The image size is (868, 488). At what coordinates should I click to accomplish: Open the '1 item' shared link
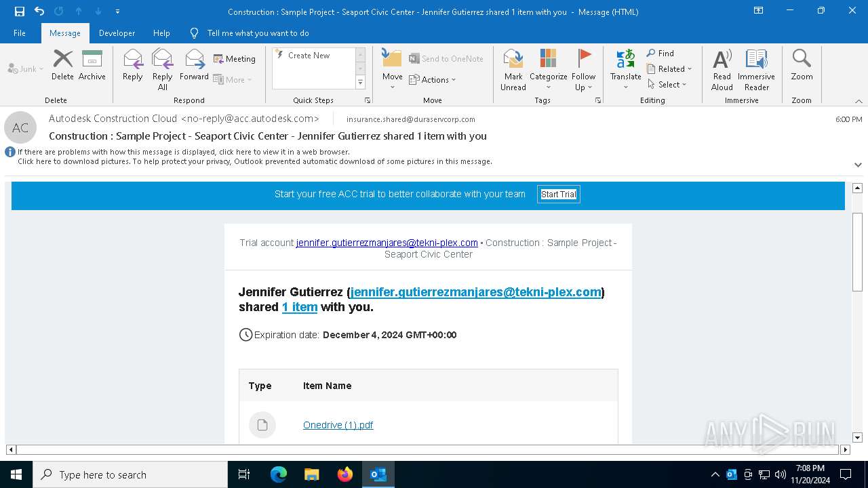pos(300,307)
